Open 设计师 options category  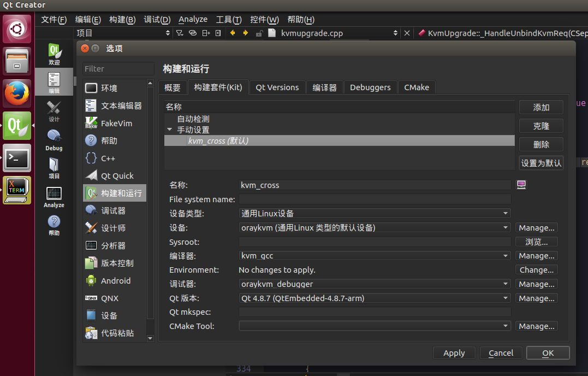pyautogui.click(x=114, y=228)
